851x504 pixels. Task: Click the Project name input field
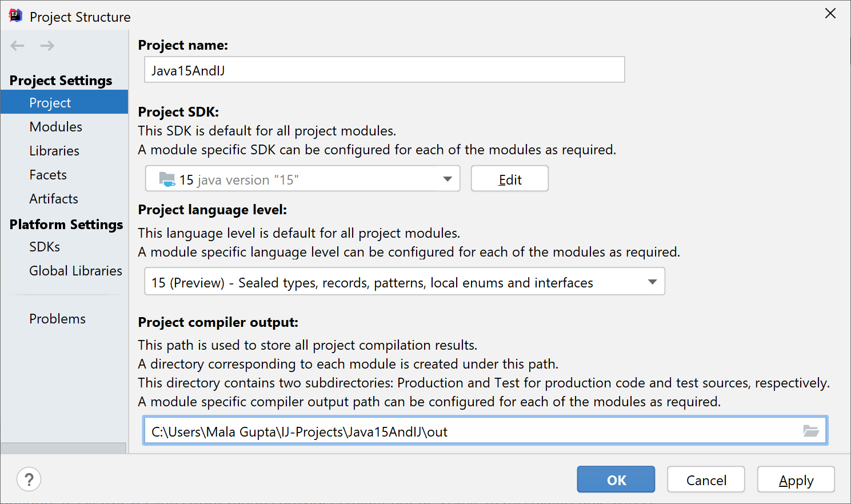pos(384,69)
